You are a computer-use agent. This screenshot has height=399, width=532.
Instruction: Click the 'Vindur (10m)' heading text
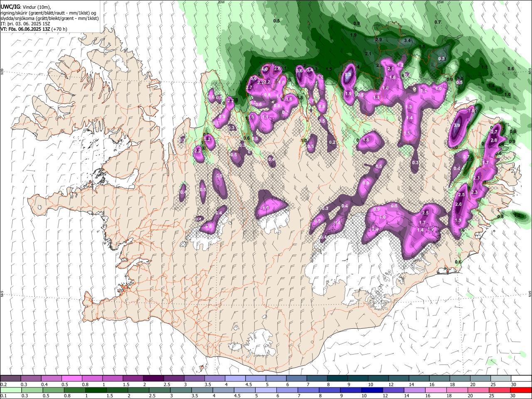[x=36, y=7]
